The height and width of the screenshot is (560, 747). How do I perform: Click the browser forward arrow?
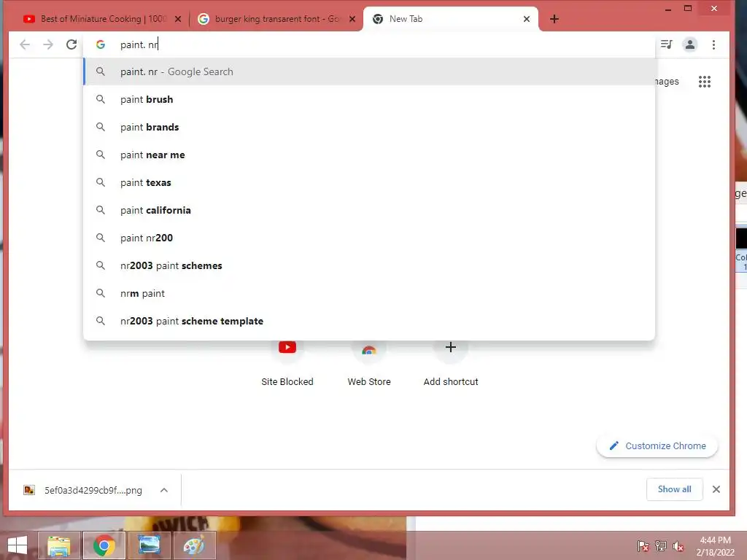click(x=48, y=44)
